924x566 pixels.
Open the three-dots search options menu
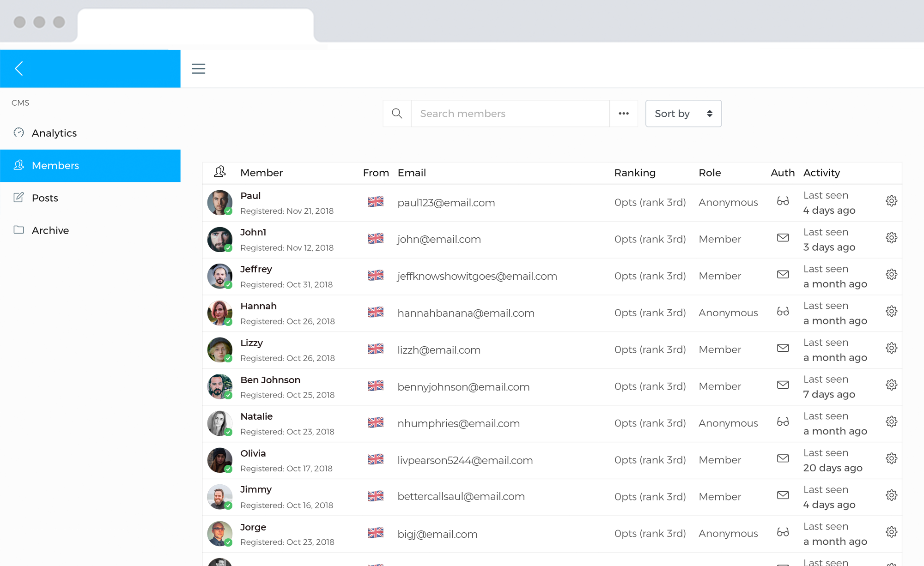click(624, 114)
